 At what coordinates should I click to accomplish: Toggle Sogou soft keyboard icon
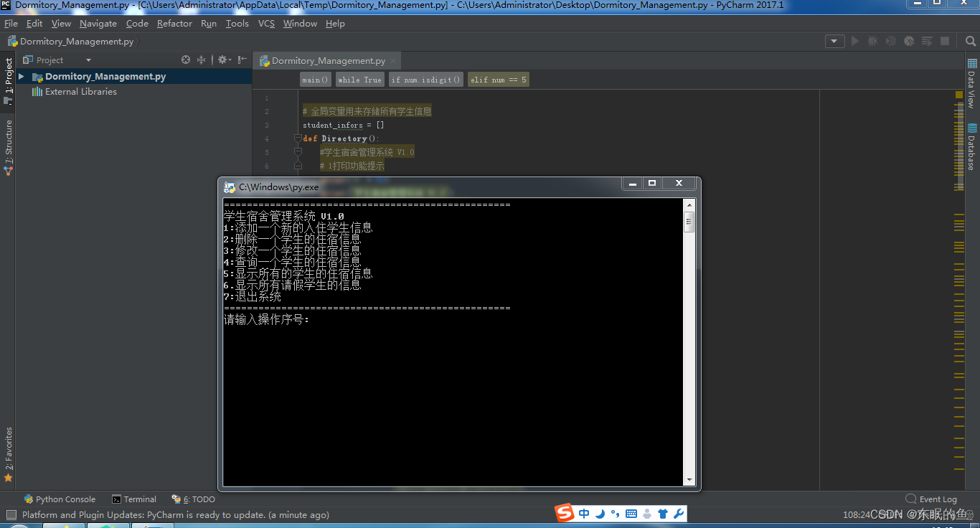click(x=631, y=514)
